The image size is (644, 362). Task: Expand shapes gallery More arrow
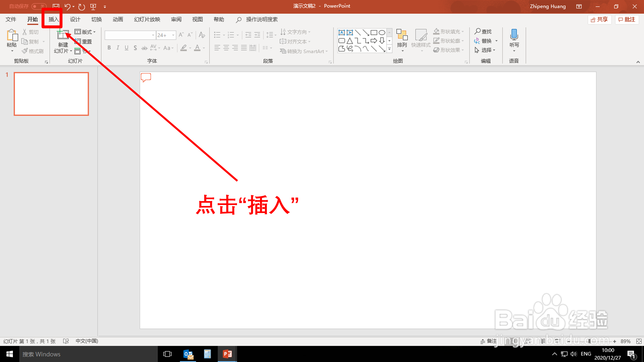pos(389,49)
